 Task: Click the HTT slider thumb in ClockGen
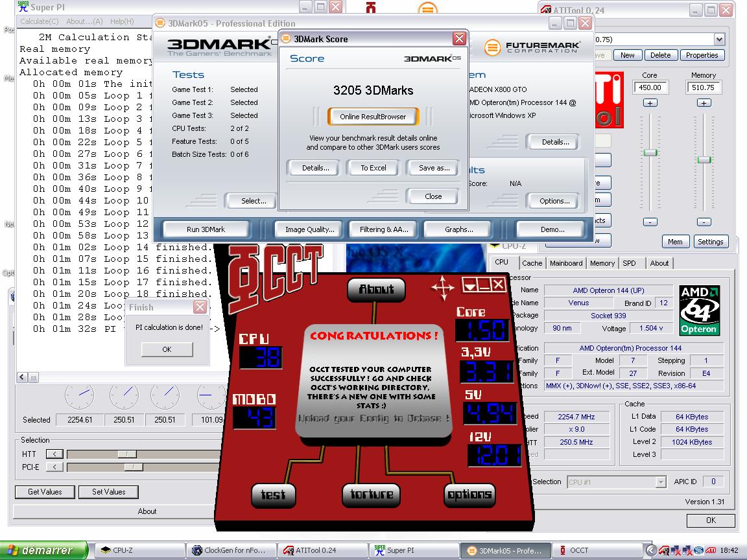[127, 454]
